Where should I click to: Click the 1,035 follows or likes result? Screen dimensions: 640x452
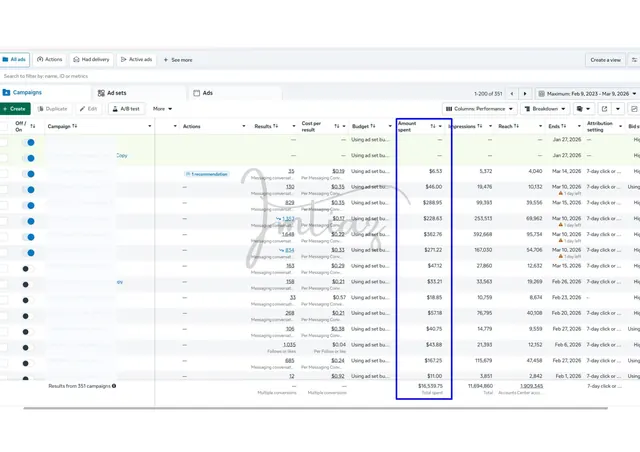(x=289, y=345)
